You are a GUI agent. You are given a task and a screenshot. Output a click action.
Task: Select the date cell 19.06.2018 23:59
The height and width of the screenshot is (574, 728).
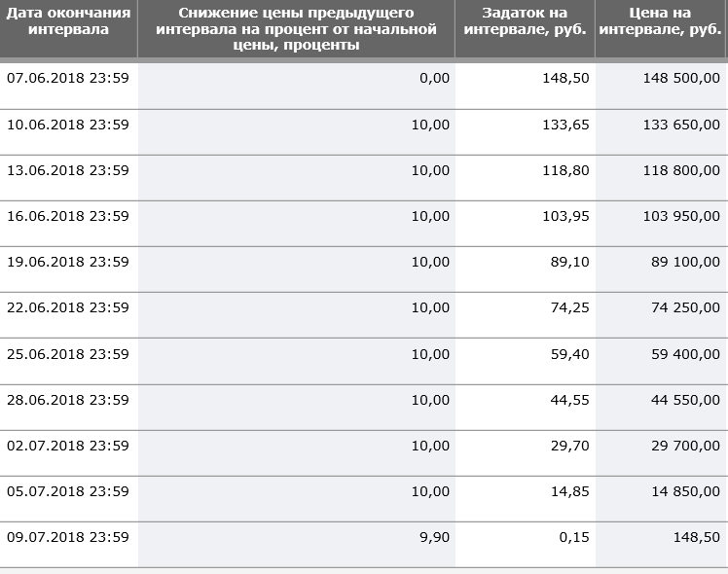[x=68, y=262]
